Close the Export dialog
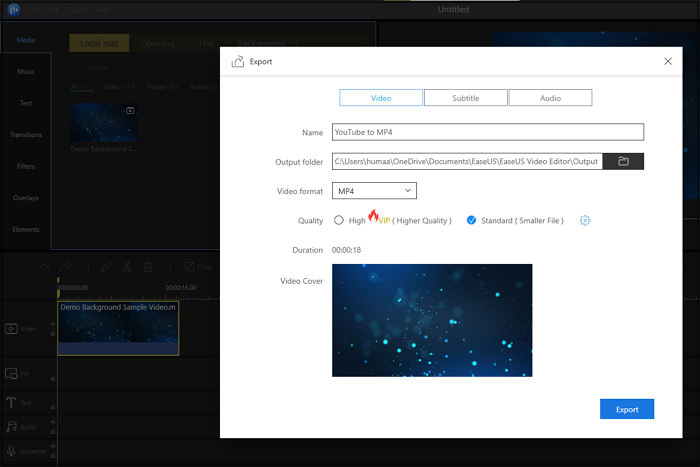 (668, 61)
